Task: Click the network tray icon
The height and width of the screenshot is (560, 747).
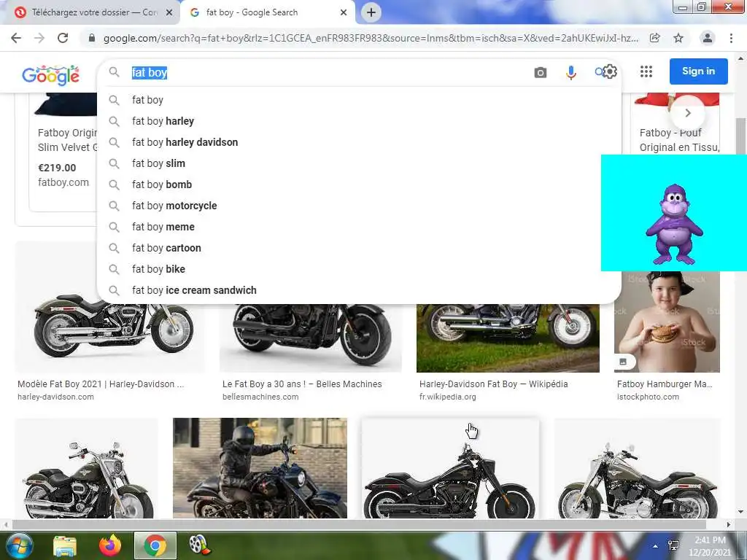Action: point(673,545)
